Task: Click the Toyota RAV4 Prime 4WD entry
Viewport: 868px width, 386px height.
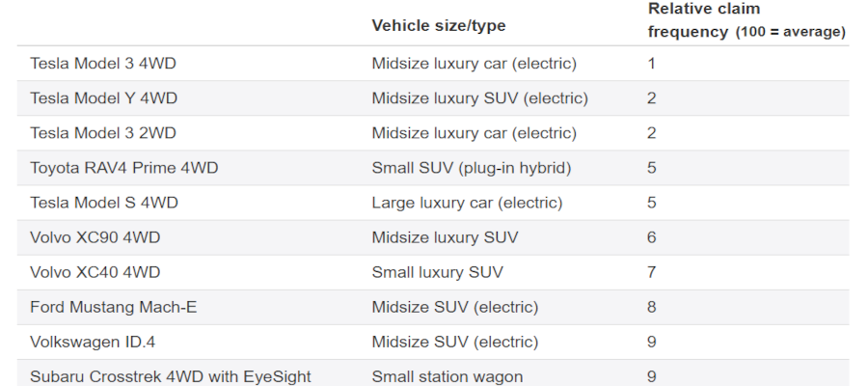Action: tap(124, 168)
